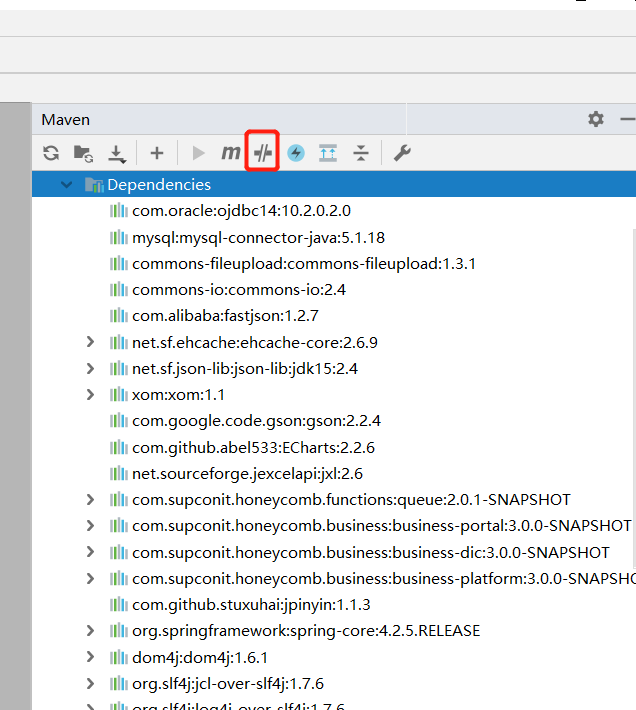
Task: Select com.github.stuxuhai:jpinyin:1.1.3
Action: point(251,604)
